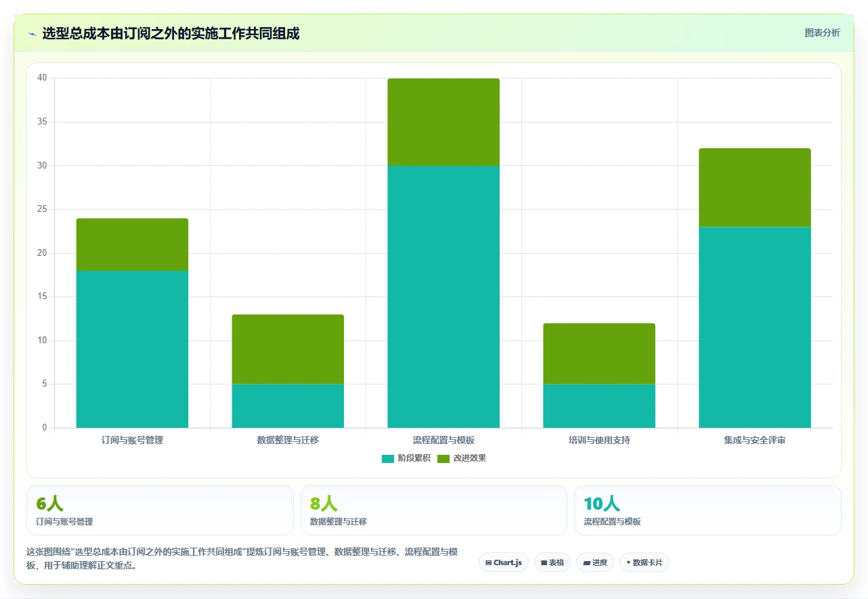Viewport: 868px width, 599px height.
Task: Click the x-axis label 培训与使用支持
Action: (x=599, y=440)
